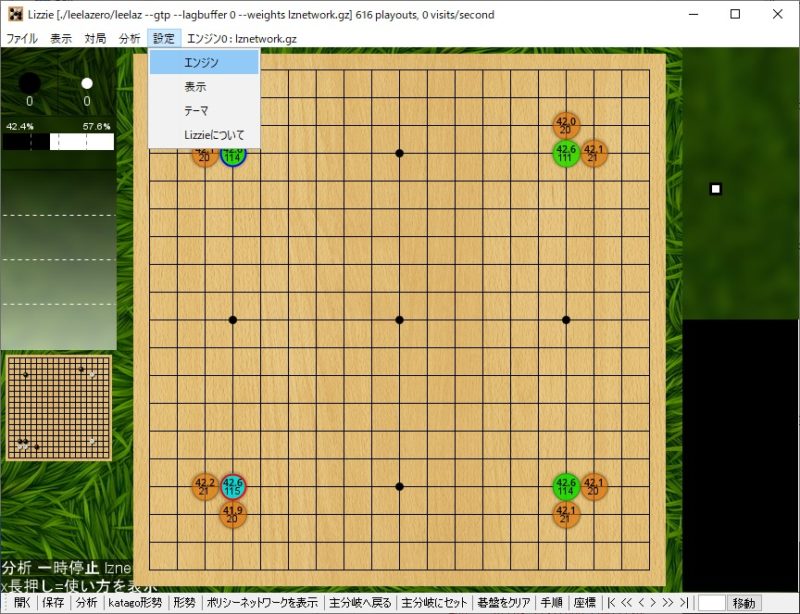Click the green 42.6/111 candidate move at top right

566,153
